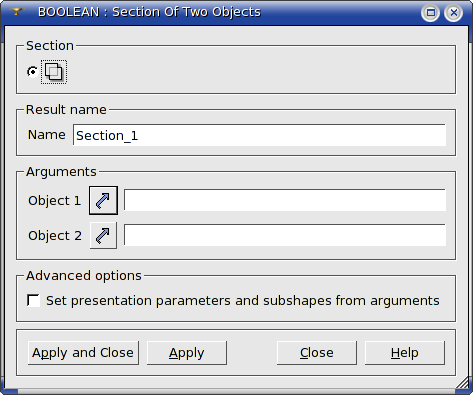Open the Help button
The width and height of the screenshot is (473, 395).
pos(405,353)
